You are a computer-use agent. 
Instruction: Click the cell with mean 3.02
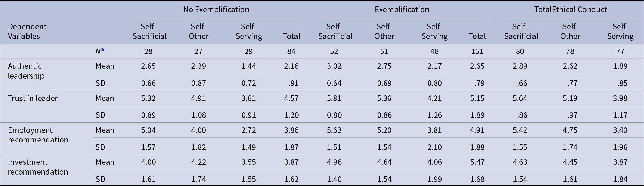tap(334, 66)
